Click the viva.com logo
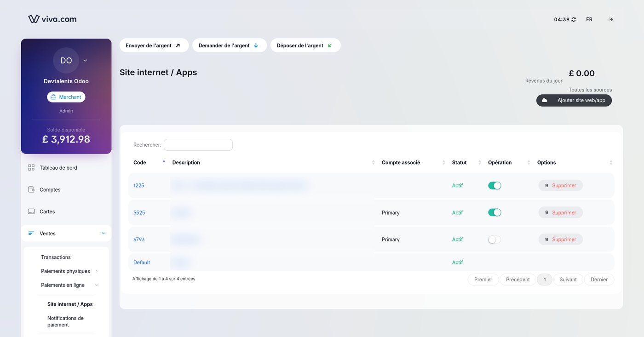Viewport: 644px width, 337px height. pos(52,19)
